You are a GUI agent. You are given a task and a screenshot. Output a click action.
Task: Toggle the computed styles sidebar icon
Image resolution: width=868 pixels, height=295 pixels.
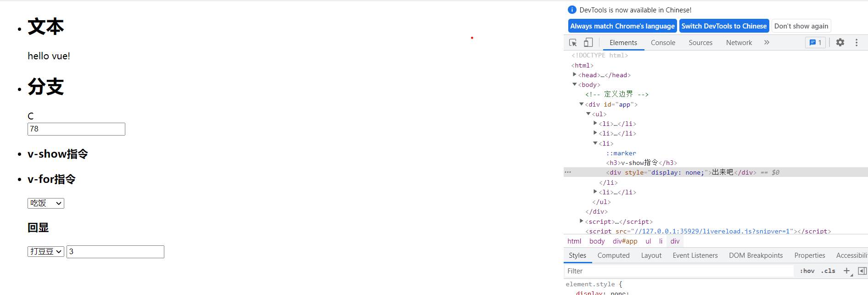[x=862, y=271]
